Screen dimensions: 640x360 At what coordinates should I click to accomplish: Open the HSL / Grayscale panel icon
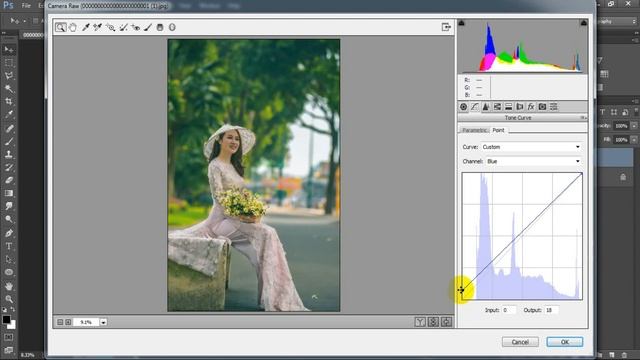[x=497, y=107]
